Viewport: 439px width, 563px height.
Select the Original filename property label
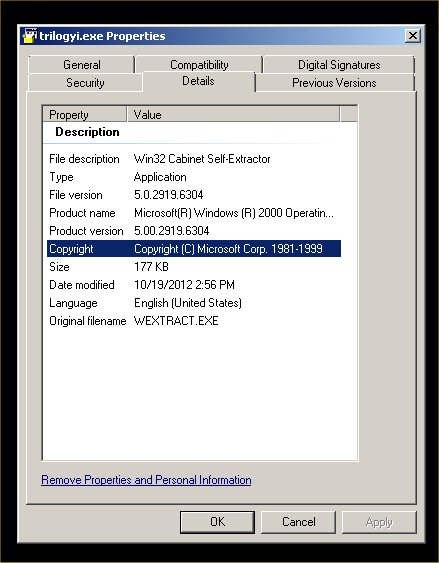pyautogui.click(x=88, y=321)
